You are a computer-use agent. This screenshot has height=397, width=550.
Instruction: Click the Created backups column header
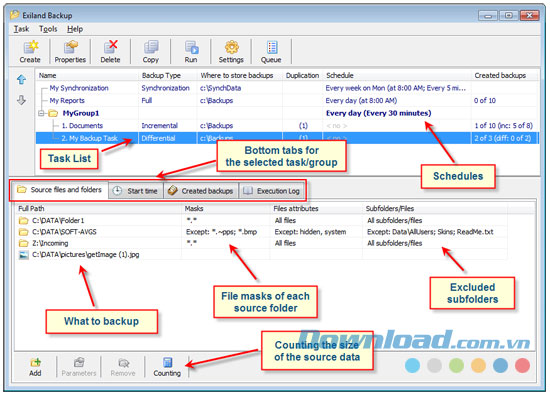[x=505, y=75]
